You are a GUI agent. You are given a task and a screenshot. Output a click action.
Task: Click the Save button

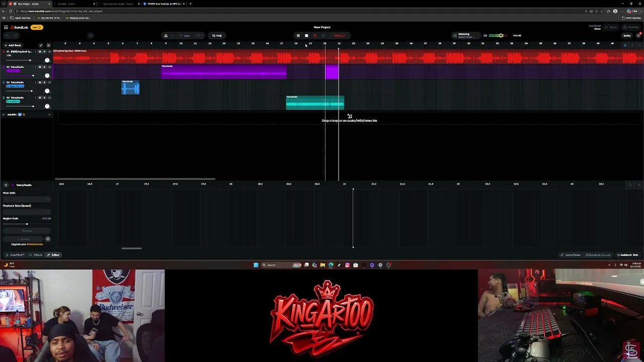coord(612,27)
